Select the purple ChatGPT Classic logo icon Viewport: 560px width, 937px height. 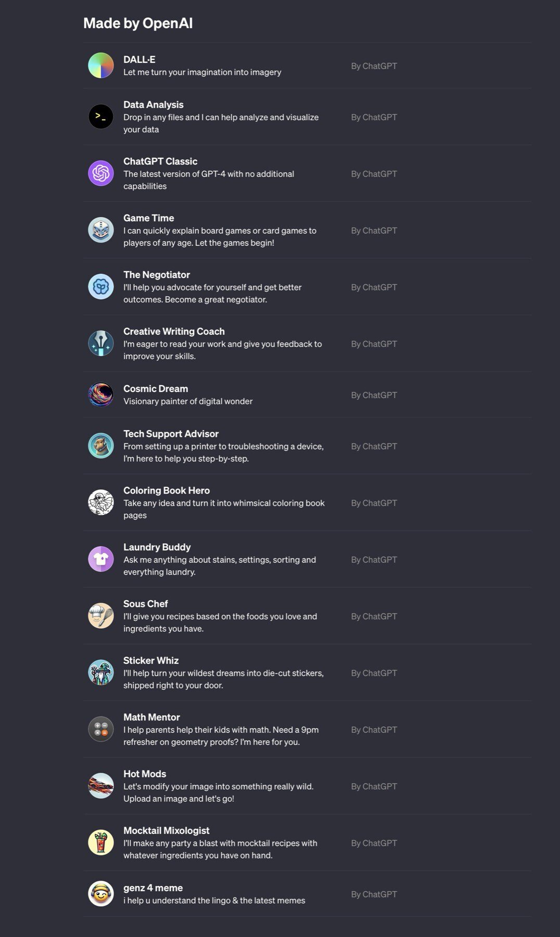click(x=101, y=173)
